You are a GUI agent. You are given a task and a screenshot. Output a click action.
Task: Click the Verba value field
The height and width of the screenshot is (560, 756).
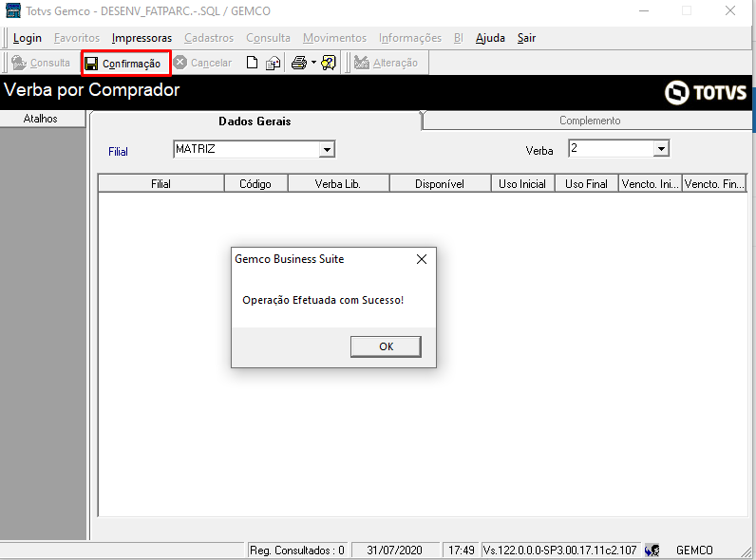[611, 149]
